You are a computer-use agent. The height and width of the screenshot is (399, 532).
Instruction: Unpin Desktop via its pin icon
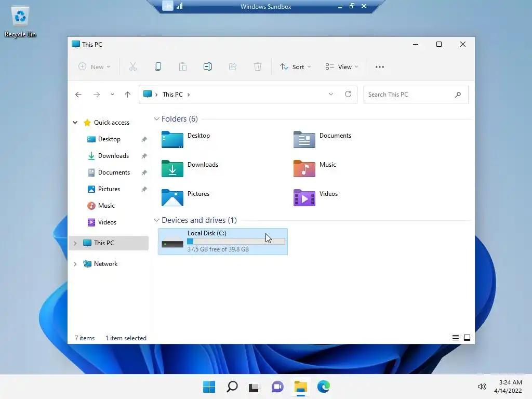coord(144,139)
